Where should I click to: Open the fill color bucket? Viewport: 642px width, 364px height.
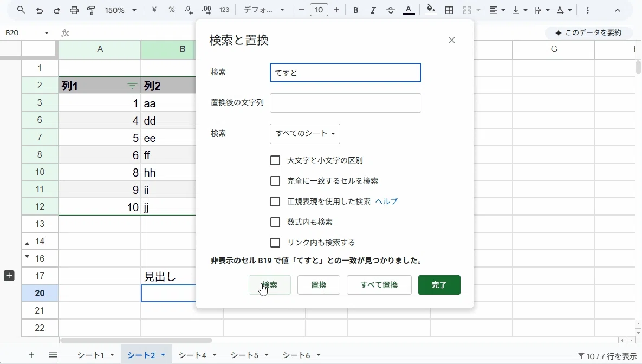pyautogui.click(x=430, y=9)
